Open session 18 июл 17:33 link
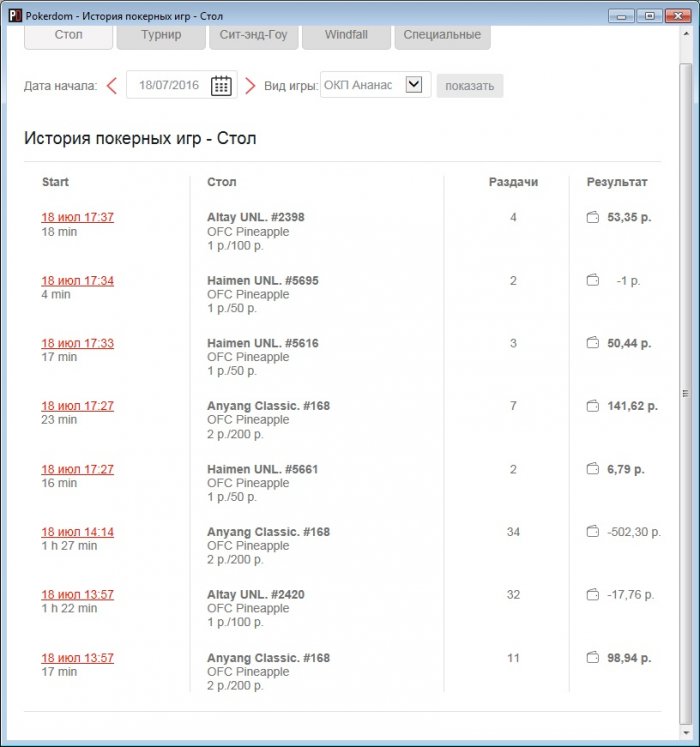Screen dimensions: 700x747 78,343
